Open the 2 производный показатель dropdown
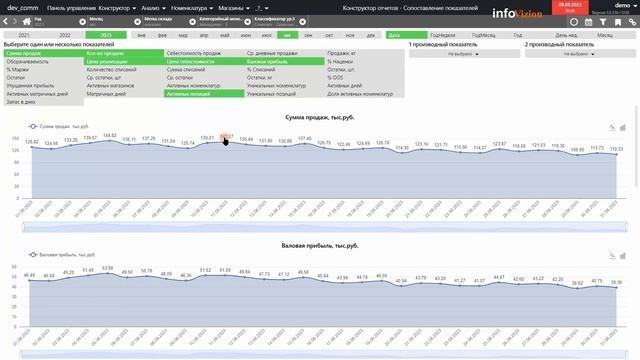 point(580,54)
